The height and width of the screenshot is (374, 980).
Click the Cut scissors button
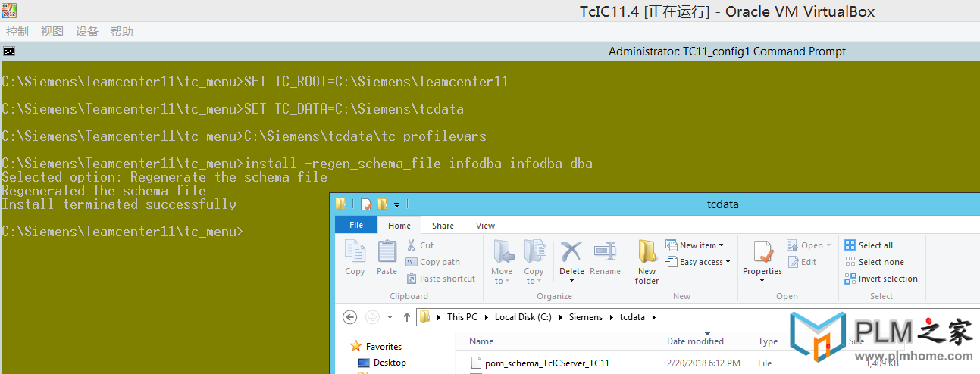420,245
